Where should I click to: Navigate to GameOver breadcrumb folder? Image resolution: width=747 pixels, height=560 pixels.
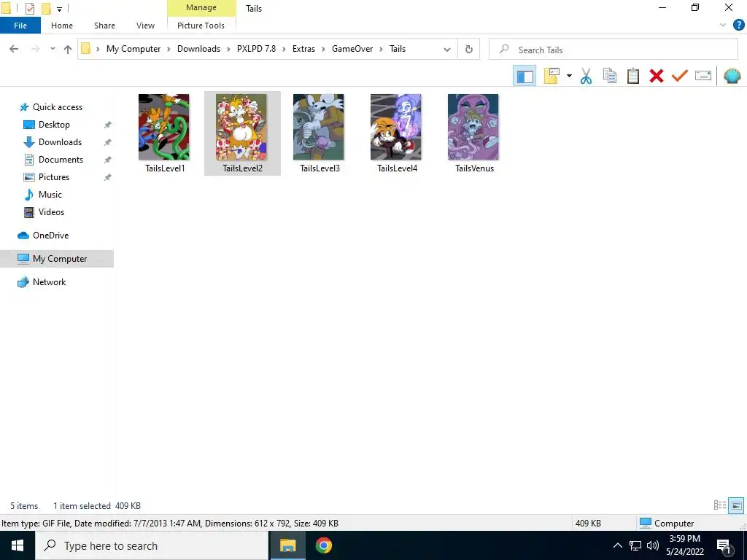coord(352,49)
